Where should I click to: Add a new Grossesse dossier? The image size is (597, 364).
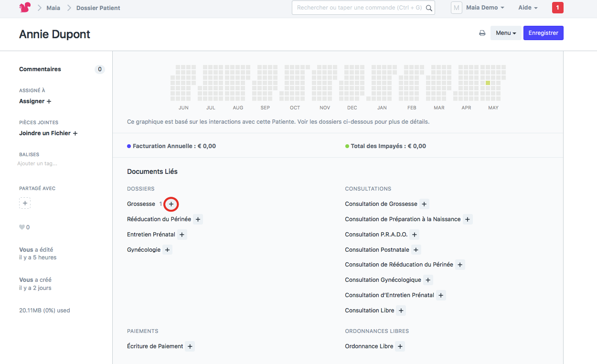pos(171,204)
